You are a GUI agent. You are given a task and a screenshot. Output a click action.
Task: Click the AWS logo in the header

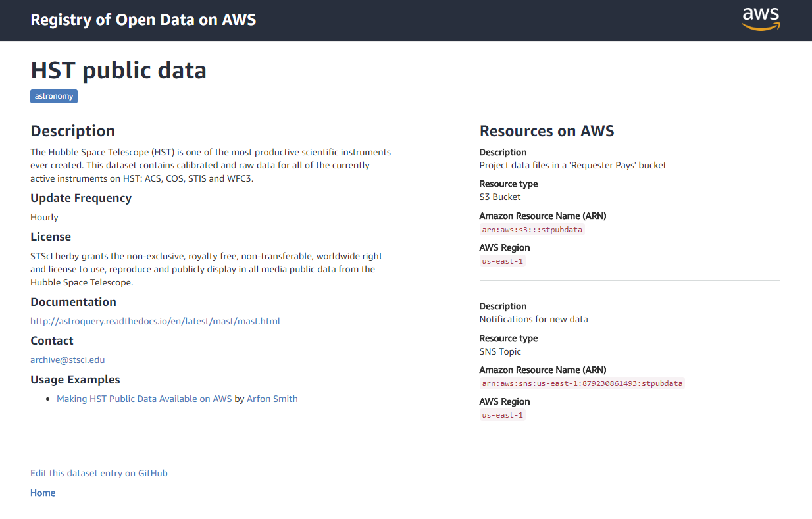point(761,19)
